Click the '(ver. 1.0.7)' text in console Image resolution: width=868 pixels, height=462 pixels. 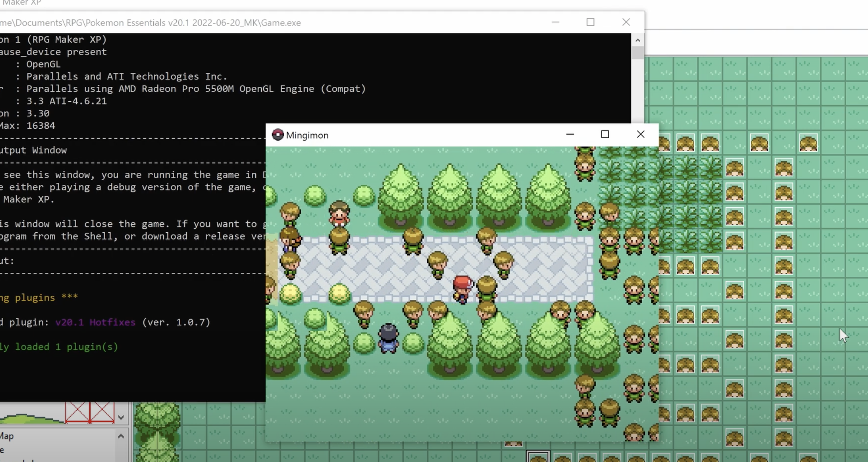tap(176, 322)
